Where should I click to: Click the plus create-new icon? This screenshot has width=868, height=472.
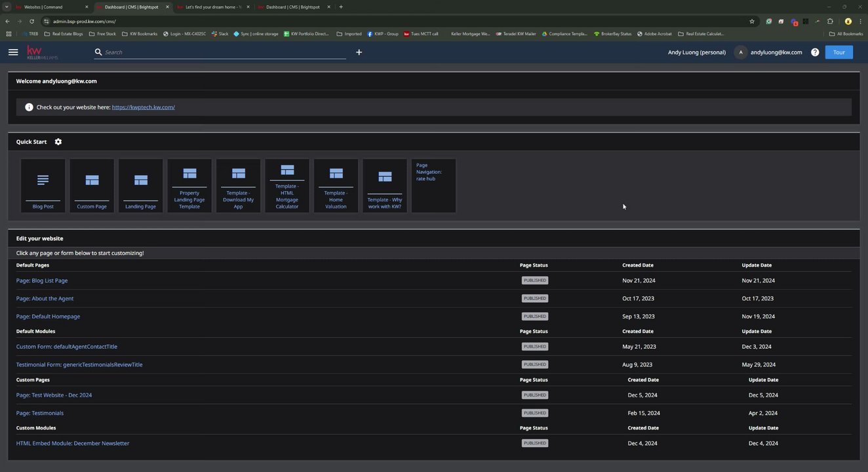(359, 52)
